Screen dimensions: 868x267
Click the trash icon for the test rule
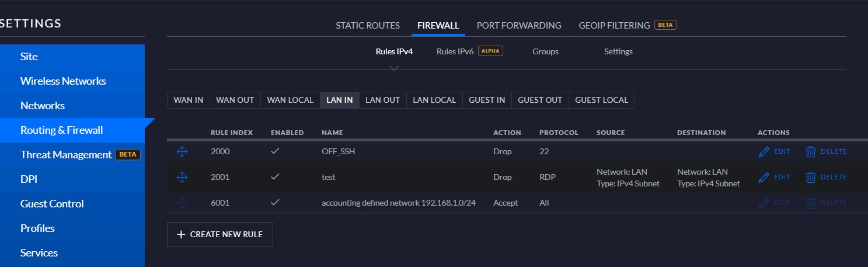[811, 177]
